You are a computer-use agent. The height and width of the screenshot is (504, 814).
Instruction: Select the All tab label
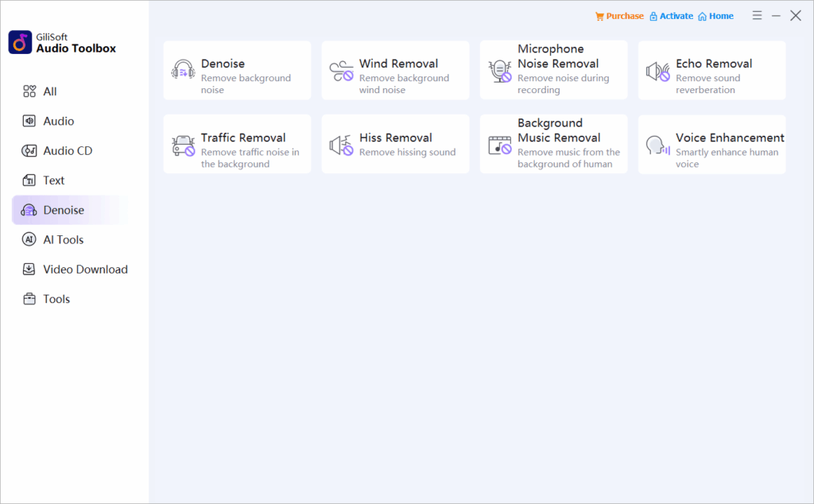[50, 91]
